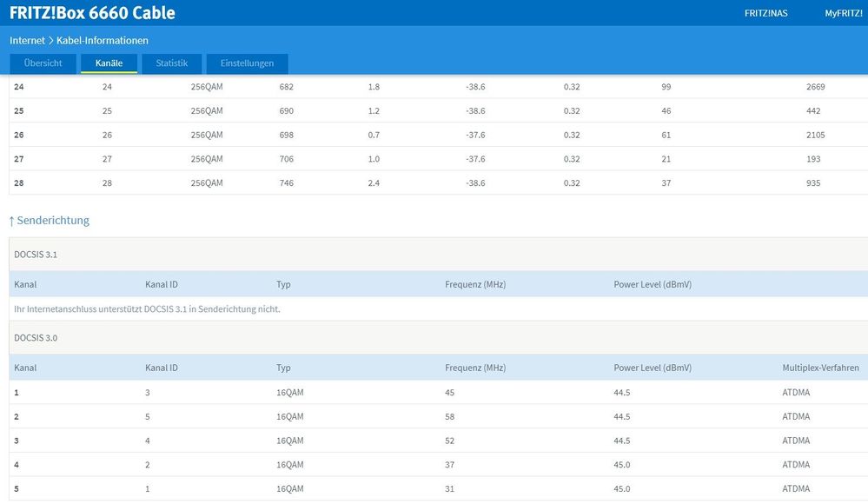Click the DOCSIS 3.0 Frequenz (MHz) header
The image size is (868, 504).
click(x=475, y=368)
